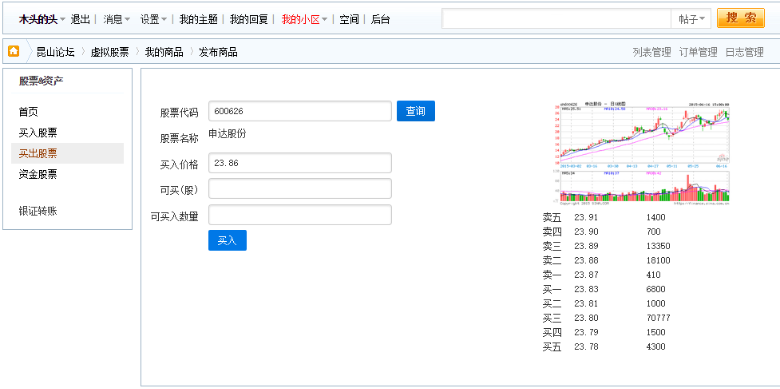Open the 帖子 search type dropdown
The width and height of the screenshot is (780, 389).
691,19
